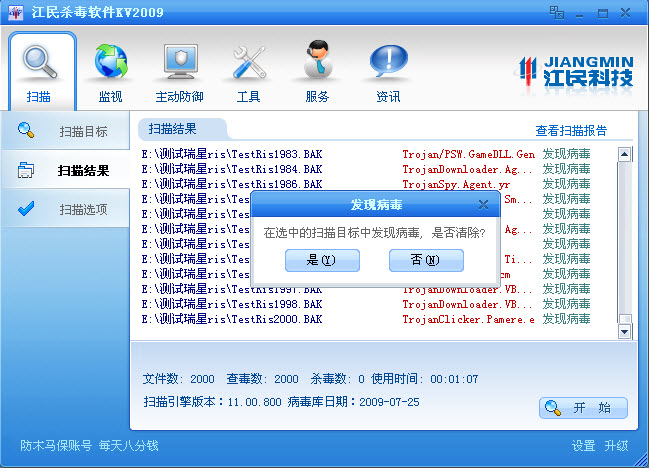Open 设置 at the bottom right

tap(583, 446)
